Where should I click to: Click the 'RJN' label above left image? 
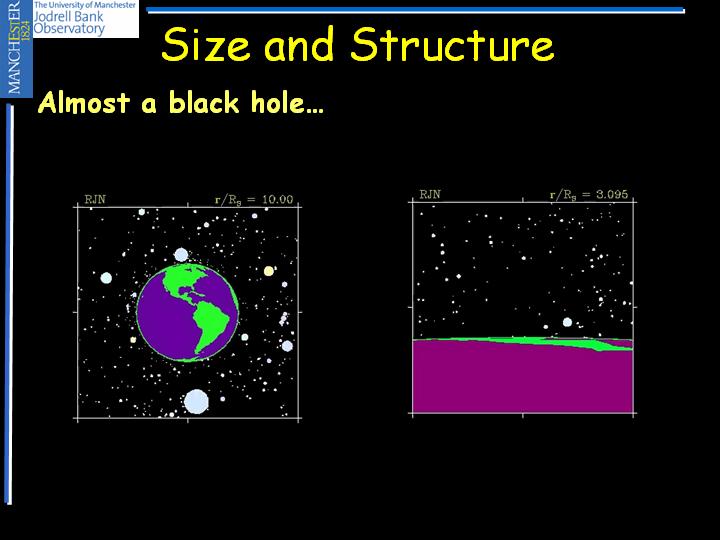[x=95, y=199]
